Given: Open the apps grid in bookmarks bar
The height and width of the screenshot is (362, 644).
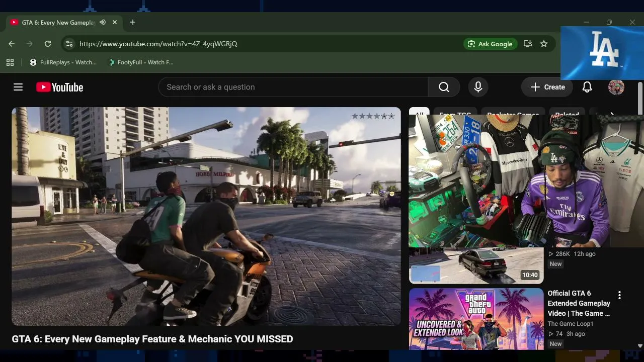Looking at the screenshot, I should 10,62.
